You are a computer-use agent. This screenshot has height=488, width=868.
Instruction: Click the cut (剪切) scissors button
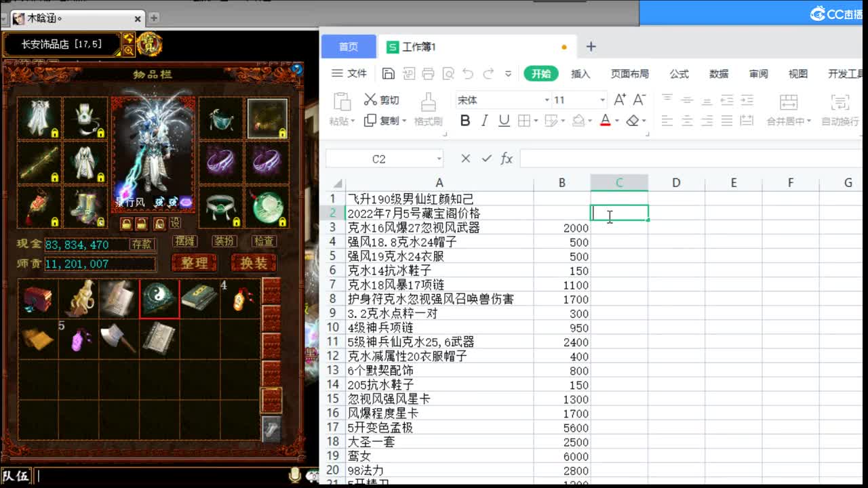(382, 100)
